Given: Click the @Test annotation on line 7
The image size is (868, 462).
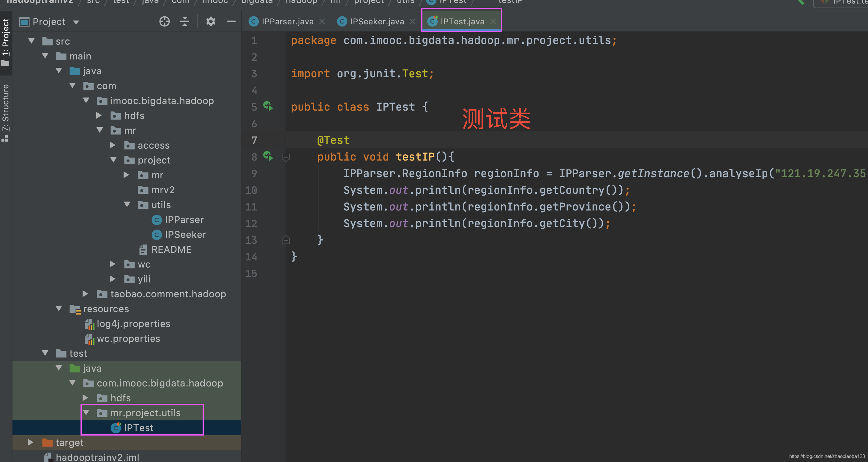Looking at the screenshot, I should click(333, 140).
